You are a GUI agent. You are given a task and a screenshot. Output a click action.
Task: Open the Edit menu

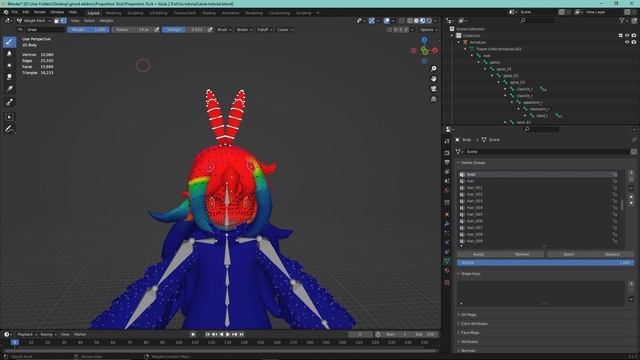pos(26,12)
